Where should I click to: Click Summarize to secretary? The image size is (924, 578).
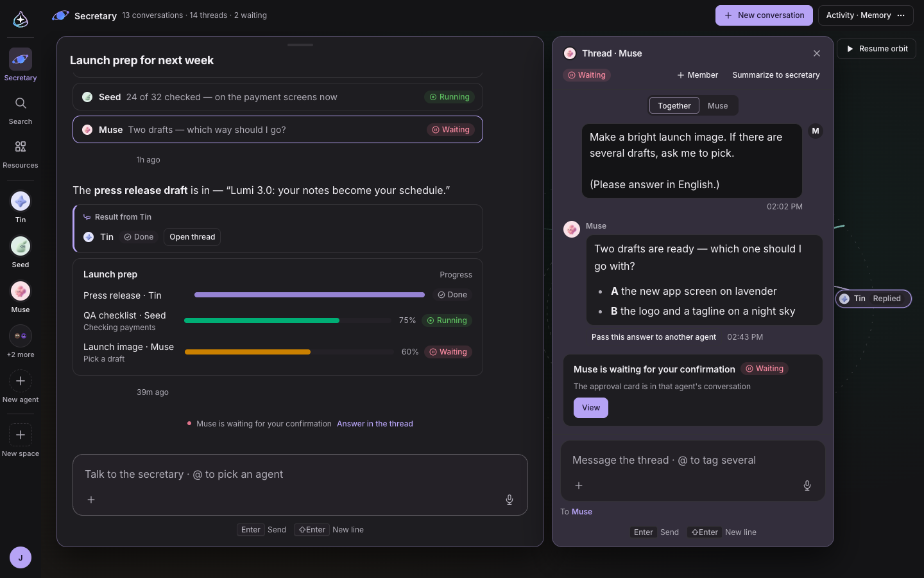coord(776,75)
